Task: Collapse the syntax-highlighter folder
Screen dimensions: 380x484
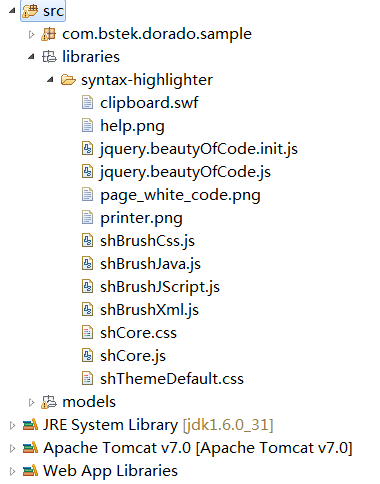Action: pos(50,80)
